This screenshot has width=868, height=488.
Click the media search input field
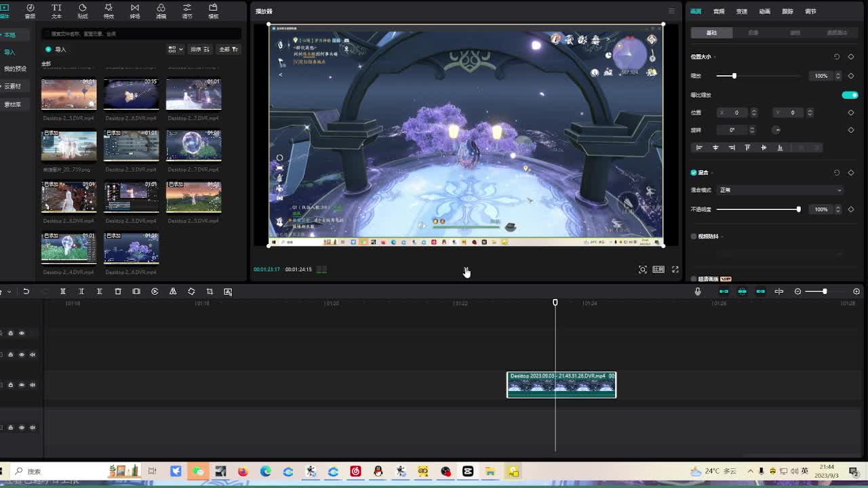[142, 34]
